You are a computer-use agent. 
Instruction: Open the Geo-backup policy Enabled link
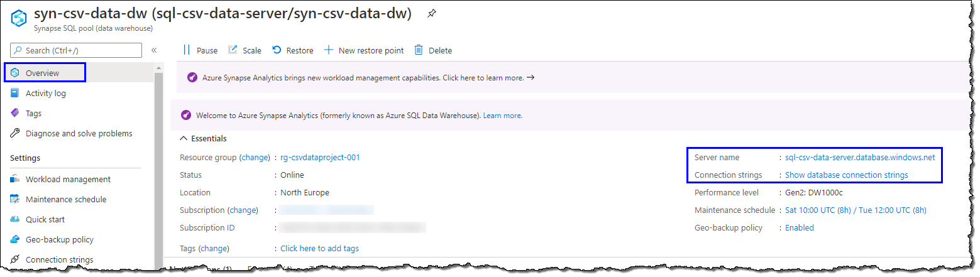point(799,227)
